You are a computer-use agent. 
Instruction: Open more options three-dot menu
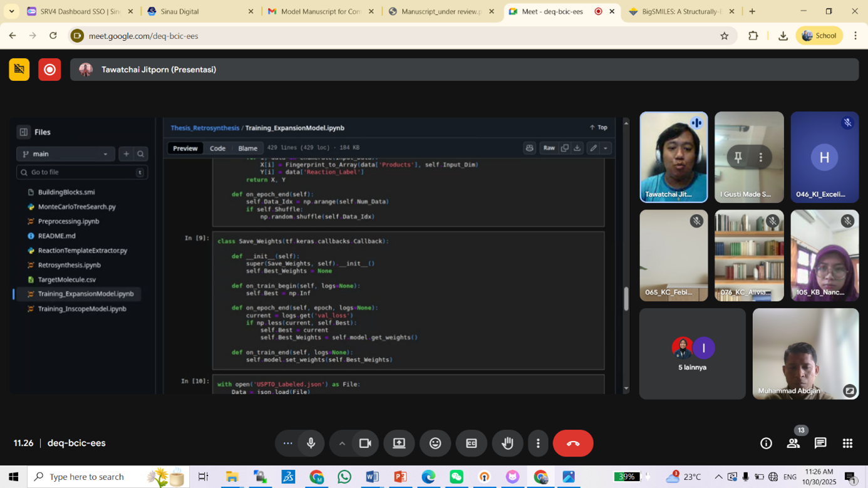[x=538, y=444]
